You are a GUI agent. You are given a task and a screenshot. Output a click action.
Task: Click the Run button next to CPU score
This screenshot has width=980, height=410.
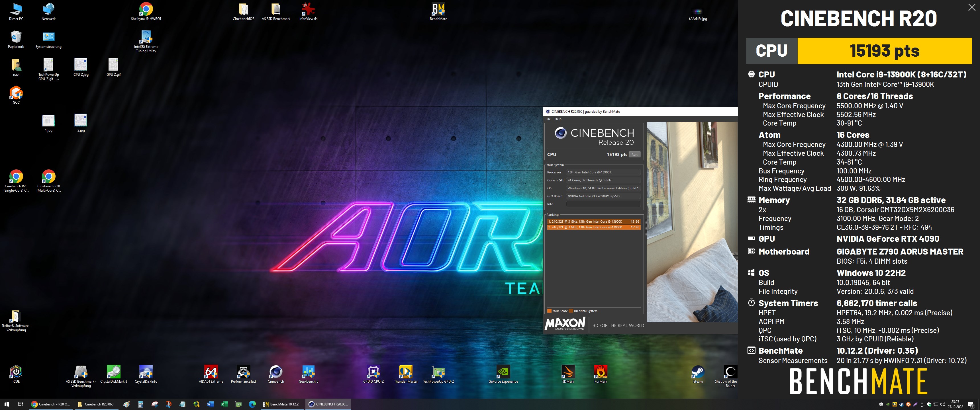click(x=634, y=154)
